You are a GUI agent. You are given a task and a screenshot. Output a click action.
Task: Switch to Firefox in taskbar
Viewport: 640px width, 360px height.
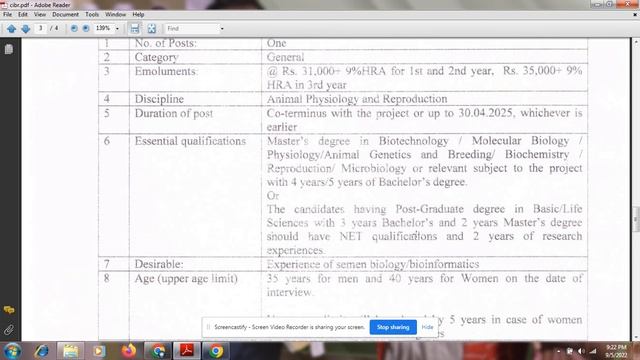click(x=129, y=351)
